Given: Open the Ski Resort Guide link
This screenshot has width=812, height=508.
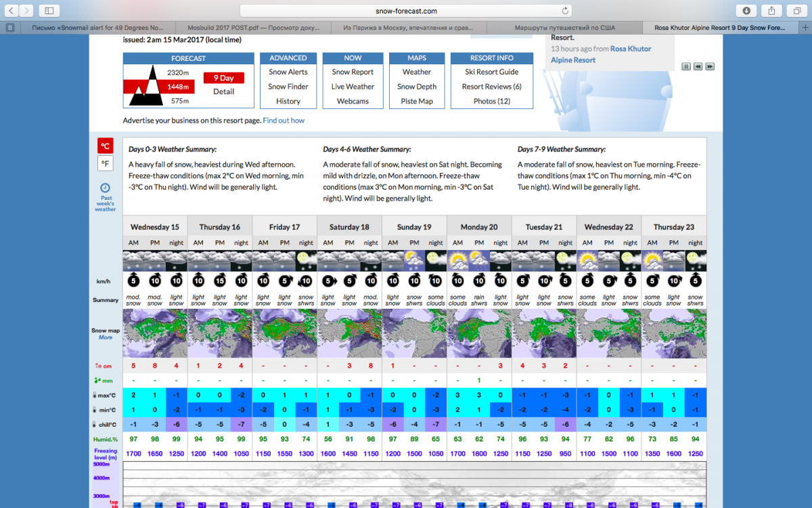Looking at the screenshot, I should click(x=492, y=72).
